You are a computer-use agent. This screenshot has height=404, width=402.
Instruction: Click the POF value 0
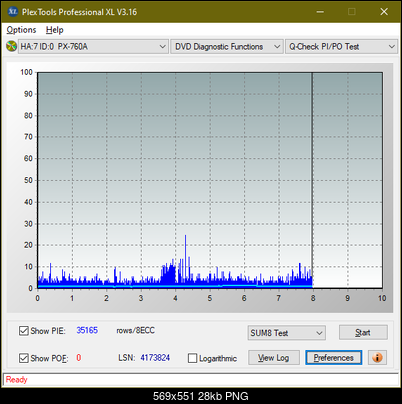point(79,358)
